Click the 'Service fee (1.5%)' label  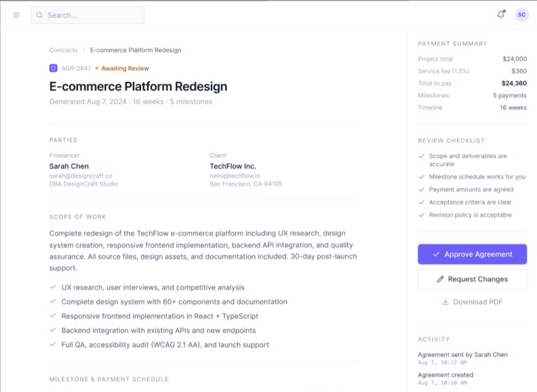444,71
